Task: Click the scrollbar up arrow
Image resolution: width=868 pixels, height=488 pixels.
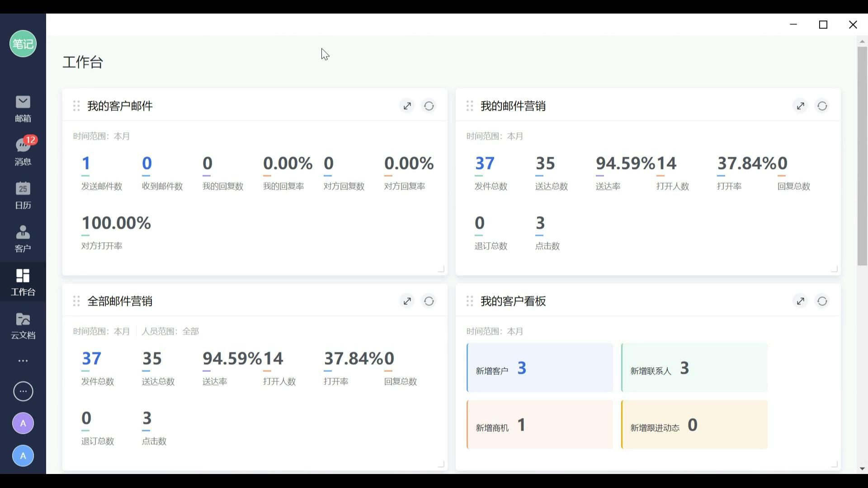Action: coord(862,42)
